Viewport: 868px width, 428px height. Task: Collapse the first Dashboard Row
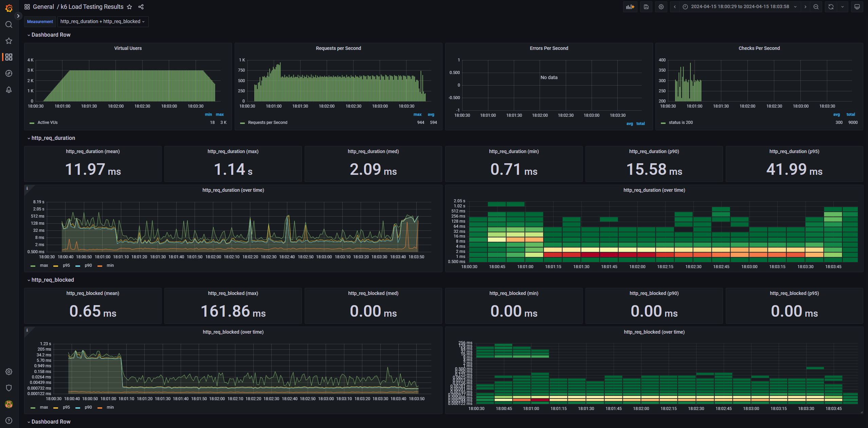click(x=49, y=35)
